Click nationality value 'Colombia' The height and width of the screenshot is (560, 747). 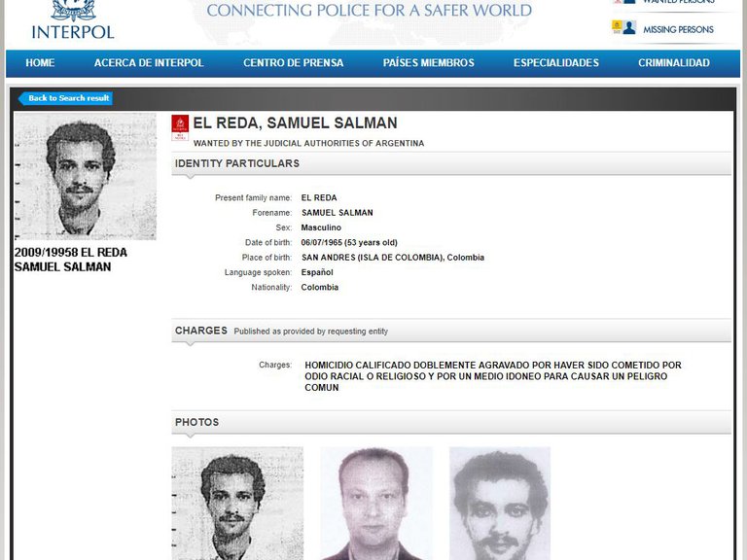pos(320,287)
